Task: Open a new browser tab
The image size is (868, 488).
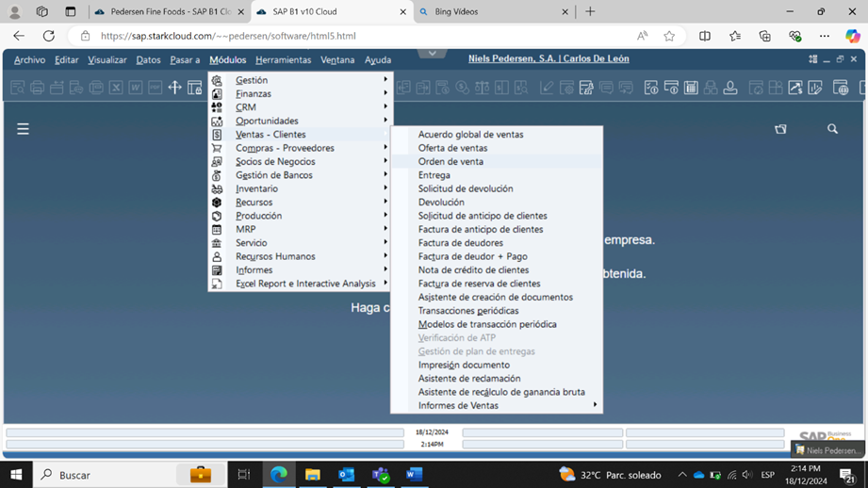Action: (x=590, y=11)
